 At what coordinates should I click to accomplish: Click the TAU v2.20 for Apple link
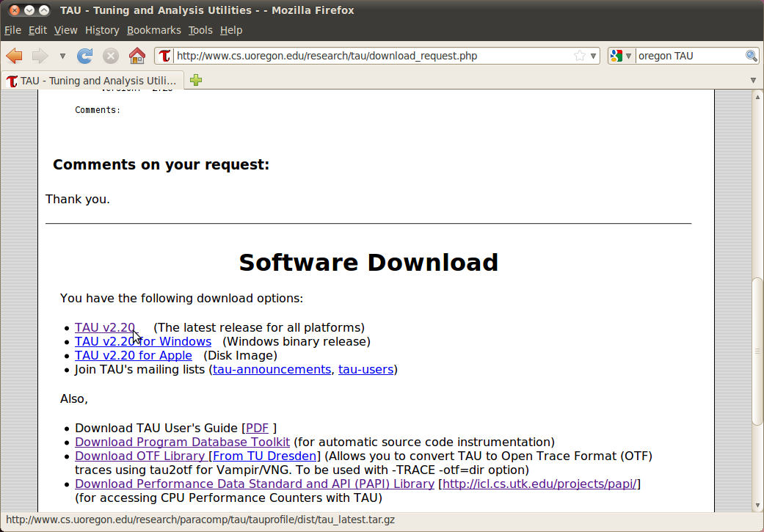pos(133,356)
